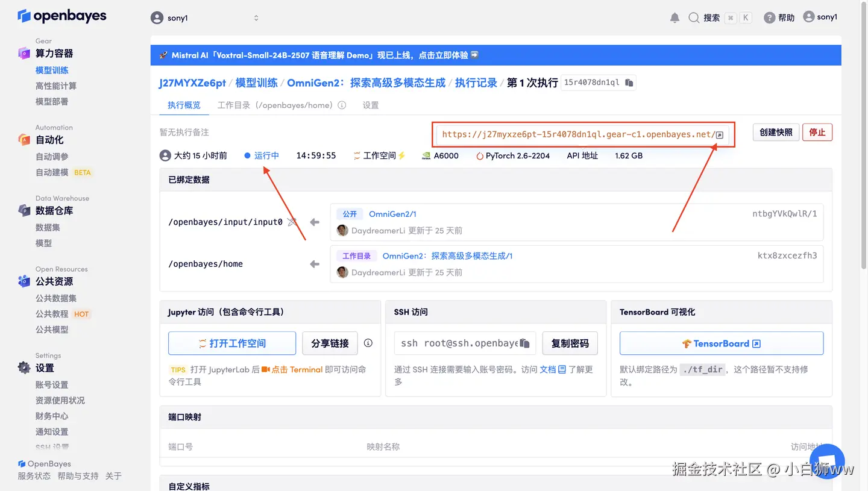Open the gear URL external link icon
868x491 pixels.
coord(719,135)
